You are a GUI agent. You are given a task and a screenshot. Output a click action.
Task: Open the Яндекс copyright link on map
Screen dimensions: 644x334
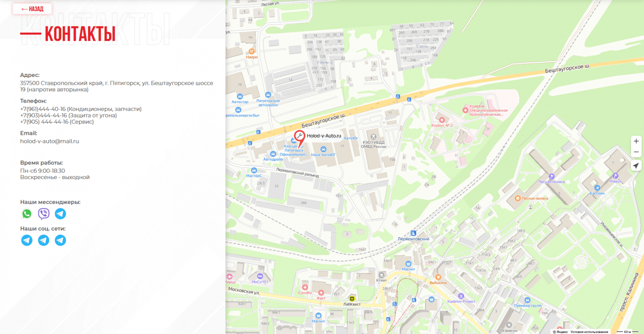click(561, 332)
